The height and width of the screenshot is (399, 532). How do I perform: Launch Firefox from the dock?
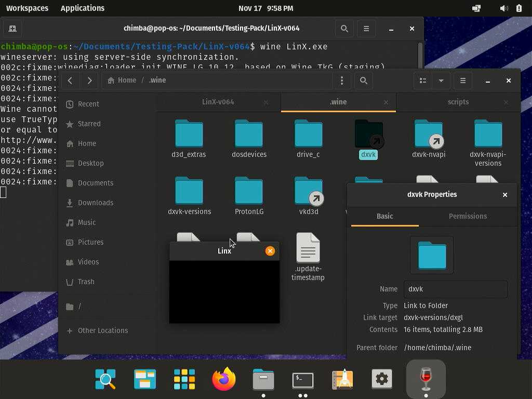coord(224,380)
